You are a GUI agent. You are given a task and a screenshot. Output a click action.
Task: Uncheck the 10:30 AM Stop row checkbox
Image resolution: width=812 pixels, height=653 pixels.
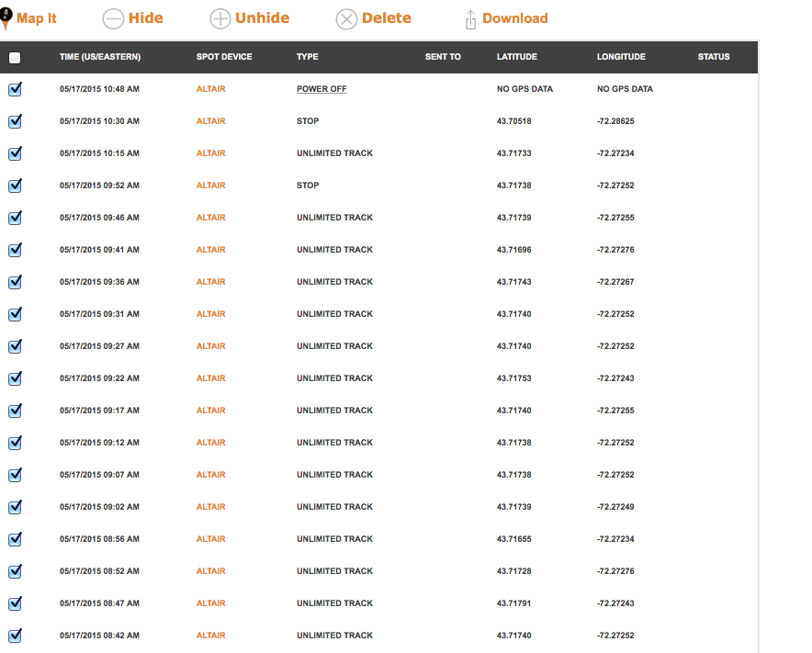point(15,121)
